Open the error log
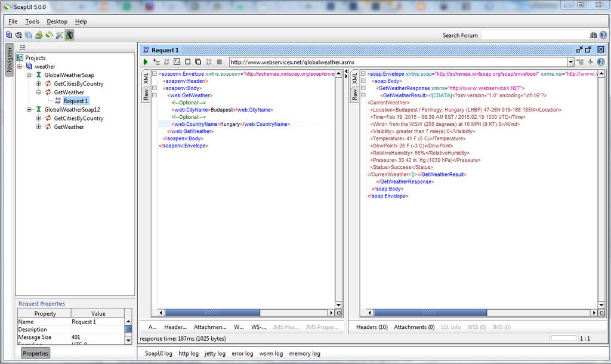Image resolution: width=611 pixels, height=364 pixels. click(242, 353)
